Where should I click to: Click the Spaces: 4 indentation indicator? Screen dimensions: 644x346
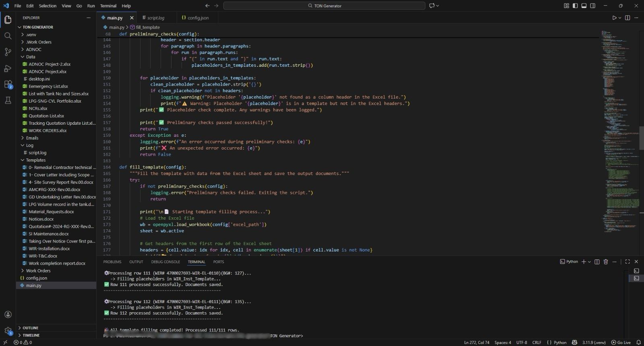pos(503,342)
